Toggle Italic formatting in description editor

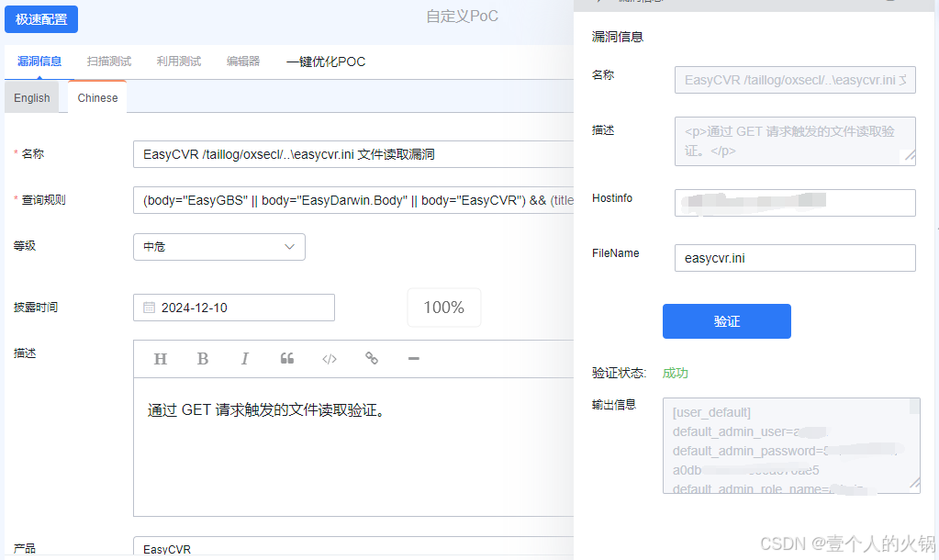[244, 359]
